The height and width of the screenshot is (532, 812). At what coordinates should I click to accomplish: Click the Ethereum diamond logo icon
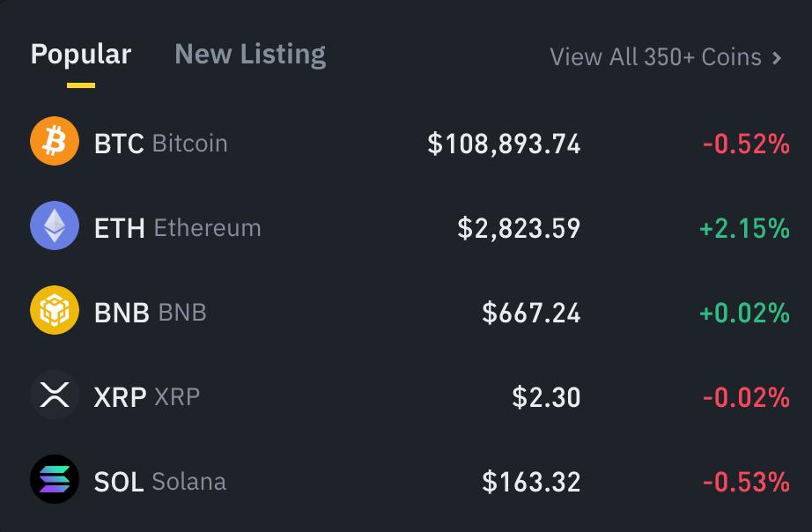click(55, 225)
